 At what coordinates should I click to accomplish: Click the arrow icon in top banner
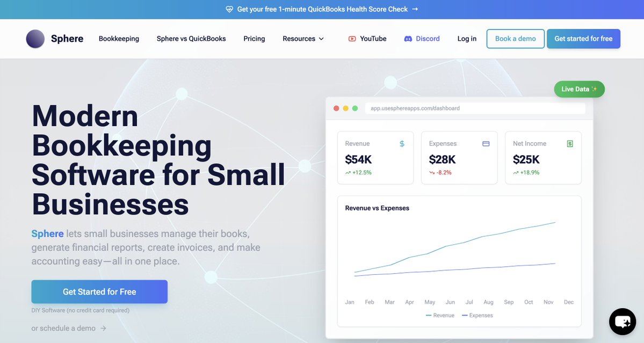415,9
